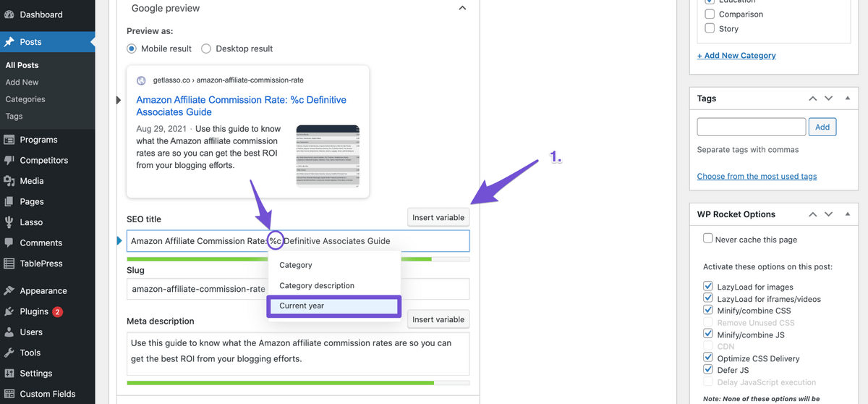
Task: Check the Comparison category
Action: point(710,14)
